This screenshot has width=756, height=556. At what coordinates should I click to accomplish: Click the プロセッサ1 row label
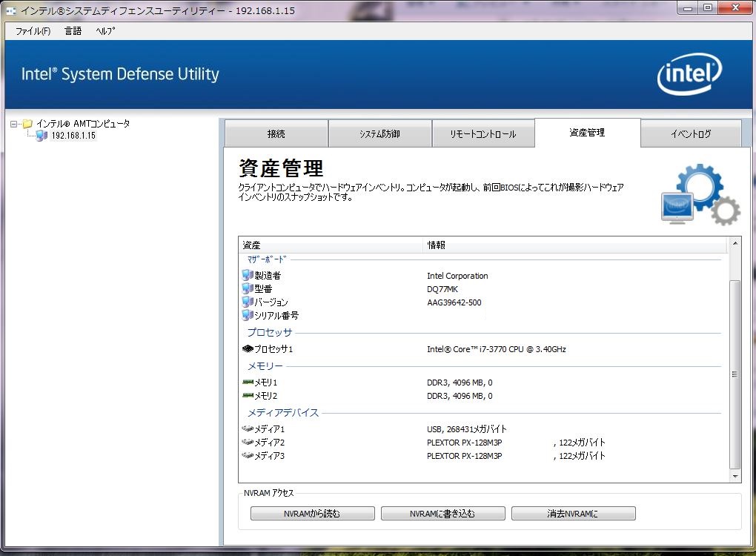[273, 348]
